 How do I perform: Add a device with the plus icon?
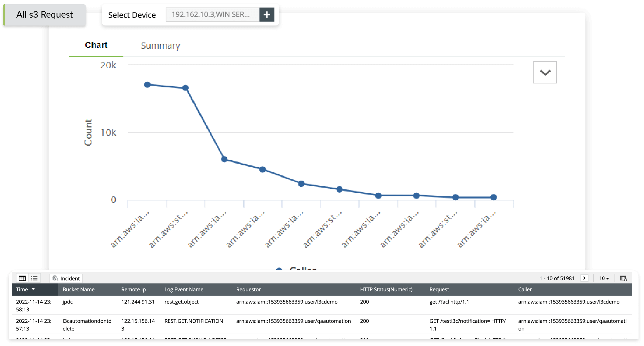[267, 14]
